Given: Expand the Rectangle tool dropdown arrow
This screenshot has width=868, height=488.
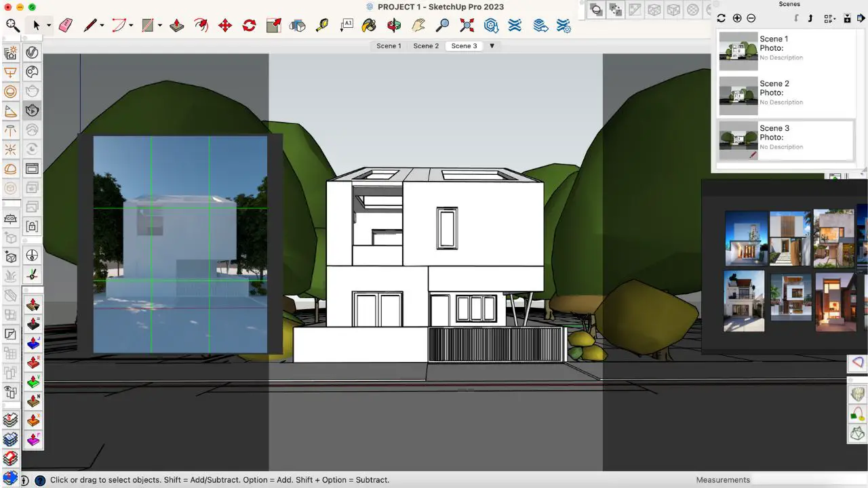Looking at the screenshot, I should pos(160,26).
